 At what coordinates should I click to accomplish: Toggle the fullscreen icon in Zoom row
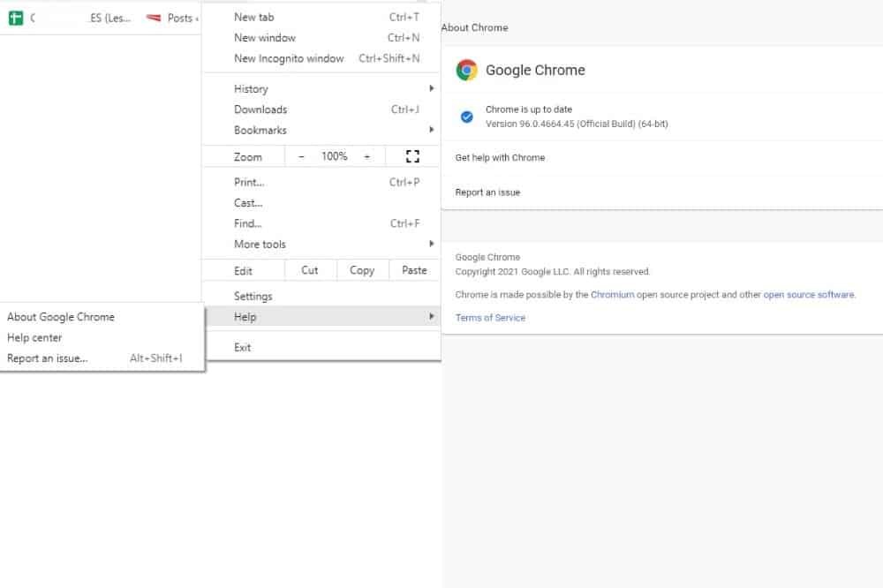pos(412,156)
